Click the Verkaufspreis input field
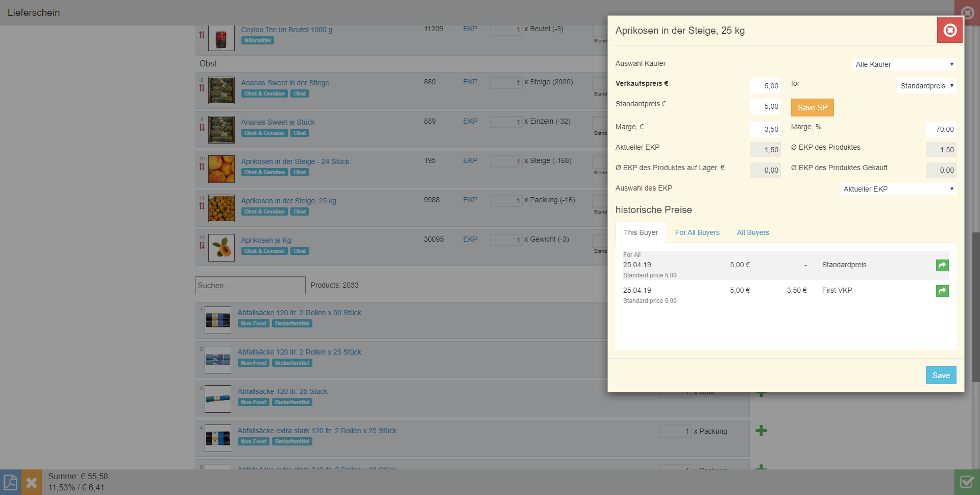The image size is (980, 495). (765, 86)
